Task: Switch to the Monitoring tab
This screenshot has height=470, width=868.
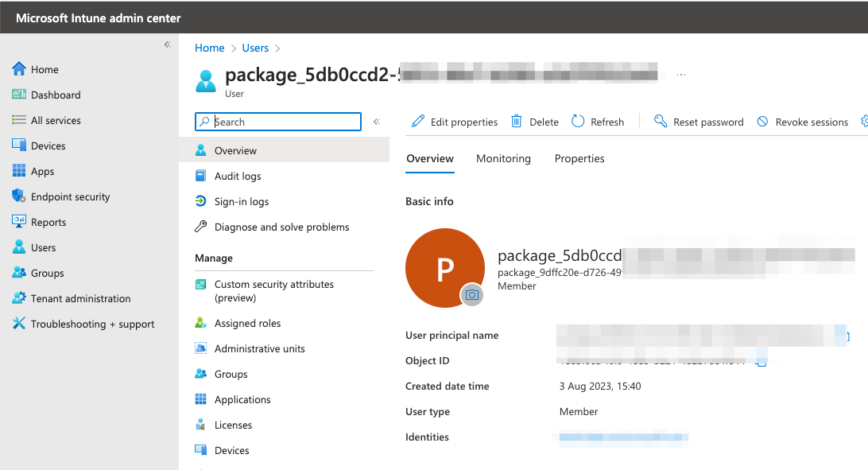Action: pos(503,158)
